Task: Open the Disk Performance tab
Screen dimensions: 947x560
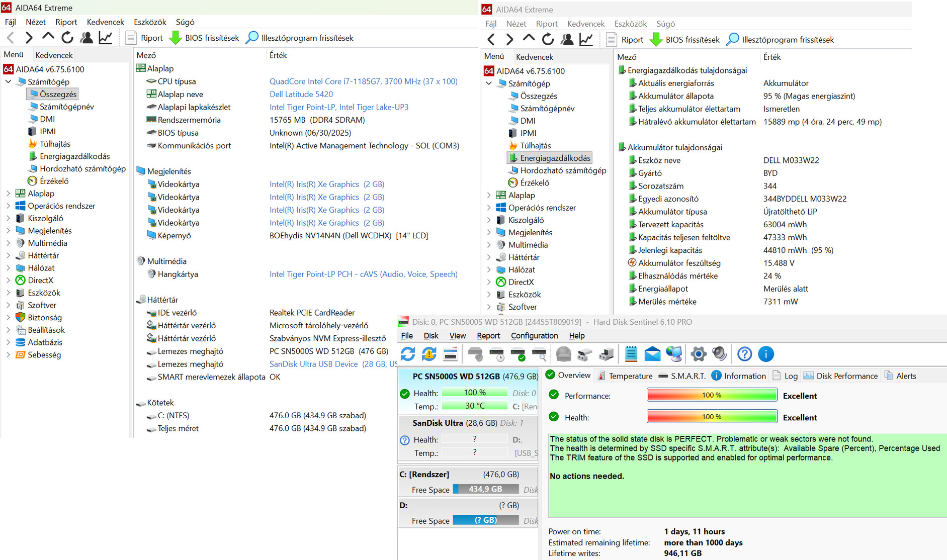Action: 841,376
